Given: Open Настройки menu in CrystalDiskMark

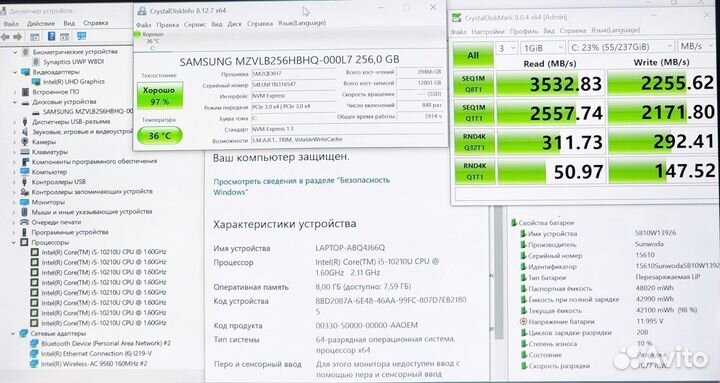Looking at the screenshot, I should 487,32.
